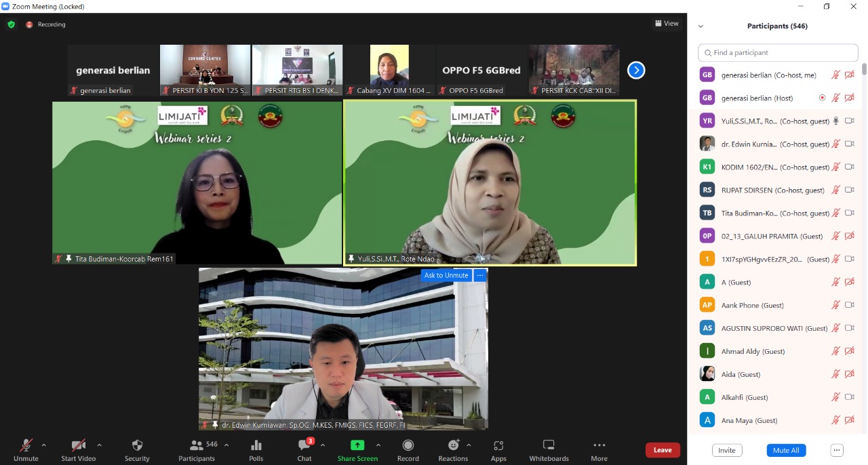Collapse the Participants panel chevron
Image resolution: width=868 pixels, height=465 pixels.
(x=701, y=26)
